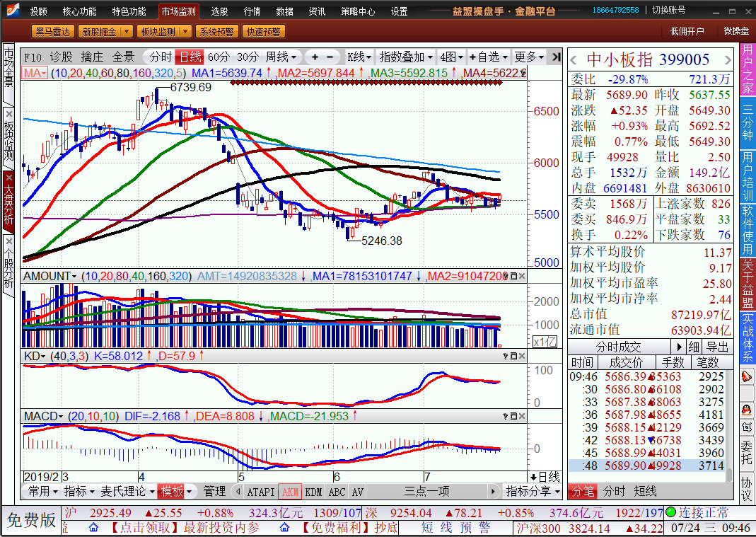Click the app logo in top-left corner
Image resolution: width=756 pixels, height=537 pixels.
point(11,9)
